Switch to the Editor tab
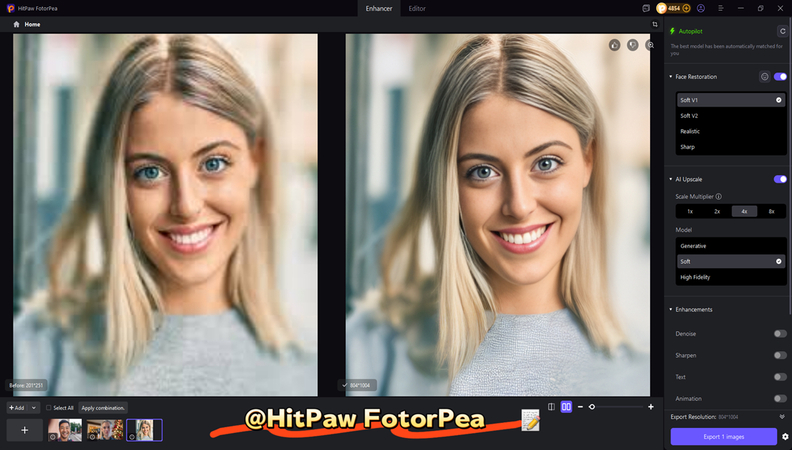The width and height of the screenshot is (792, 450). (x=417, y=9)
